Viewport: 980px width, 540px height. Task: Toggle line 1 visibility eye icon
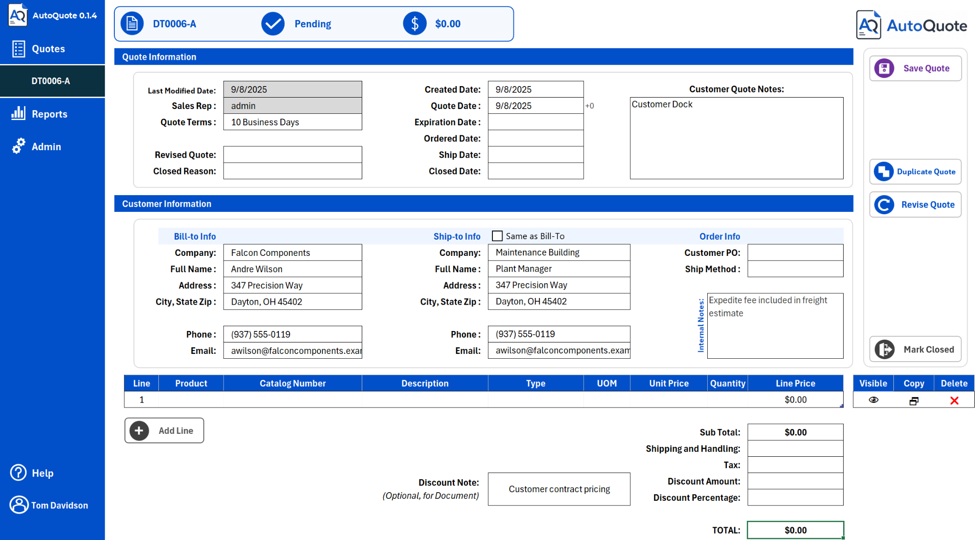click(x=873, y=400)
